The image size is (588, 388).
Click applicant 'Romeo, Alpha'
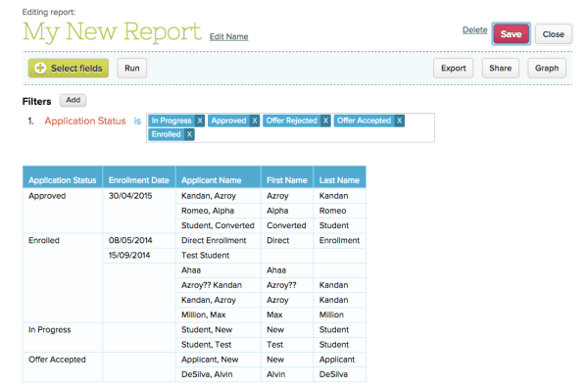coord(208,211)
